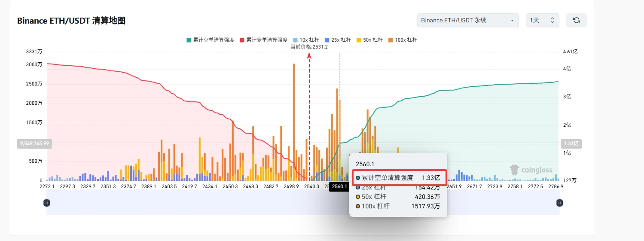The width and height of the screenshot is (644, 241).
Task: Click the 2434.1 x-axis label
Action: (210, 186)
